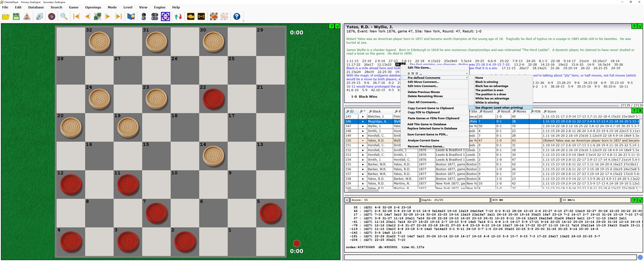Expand the !! ?? !? symbols submenu
644x261 pixels.
[435, 74]
